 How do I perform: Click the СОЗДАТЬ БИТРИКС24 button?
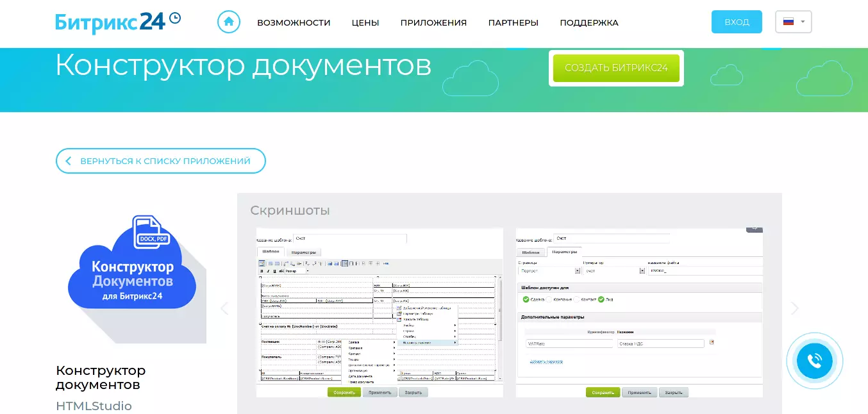[x=616, y=68]
